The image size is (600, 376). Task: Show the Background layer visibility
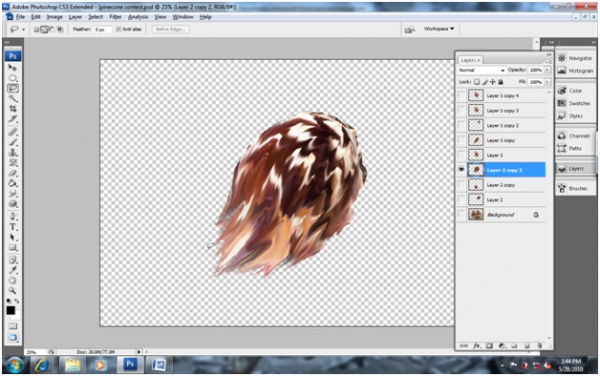pyautogui.click(x=461, y=215)
